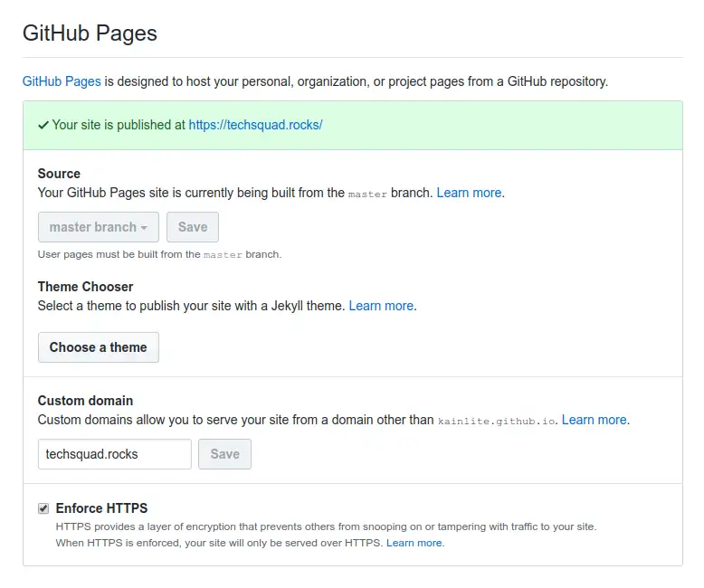Toggle the Enforce HTTPS checkbox
The width and height of the screenshot is (704, 588).
[x=43, y=508]
